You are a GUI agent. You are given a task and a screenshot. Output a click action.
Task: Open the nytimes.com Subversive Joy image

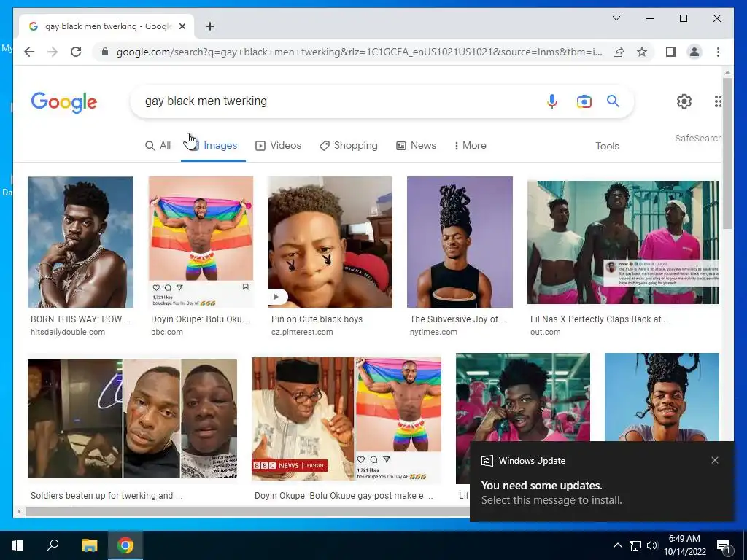[460, 242]
